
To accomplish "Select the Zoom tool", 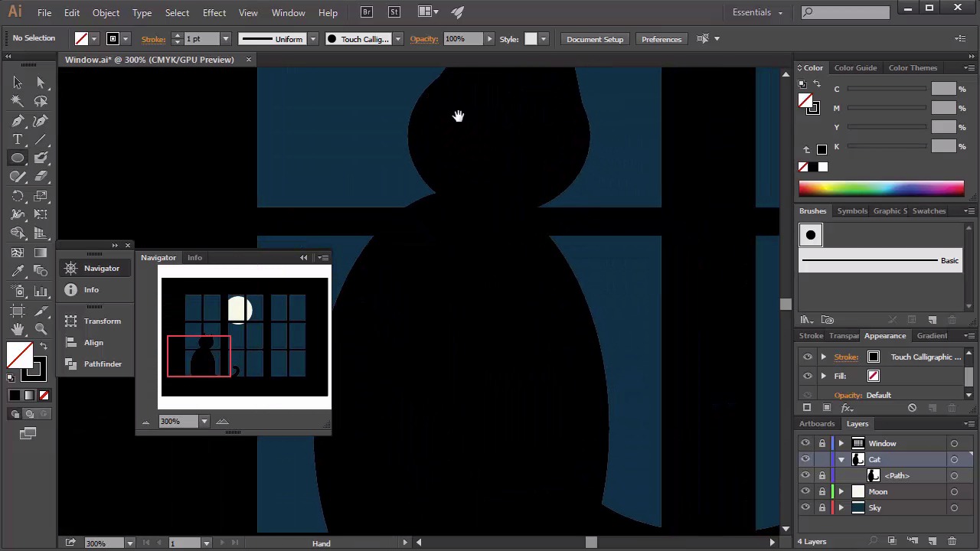I will (x=41, y=328).
